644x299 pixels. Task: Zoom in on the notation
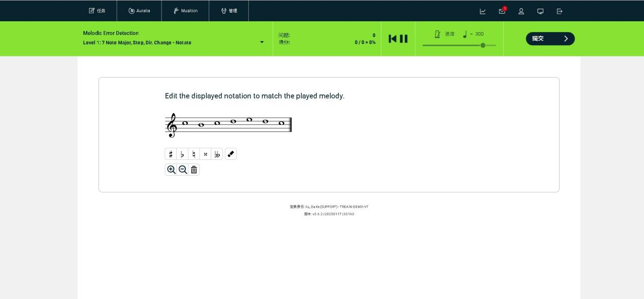coord(171,170)
